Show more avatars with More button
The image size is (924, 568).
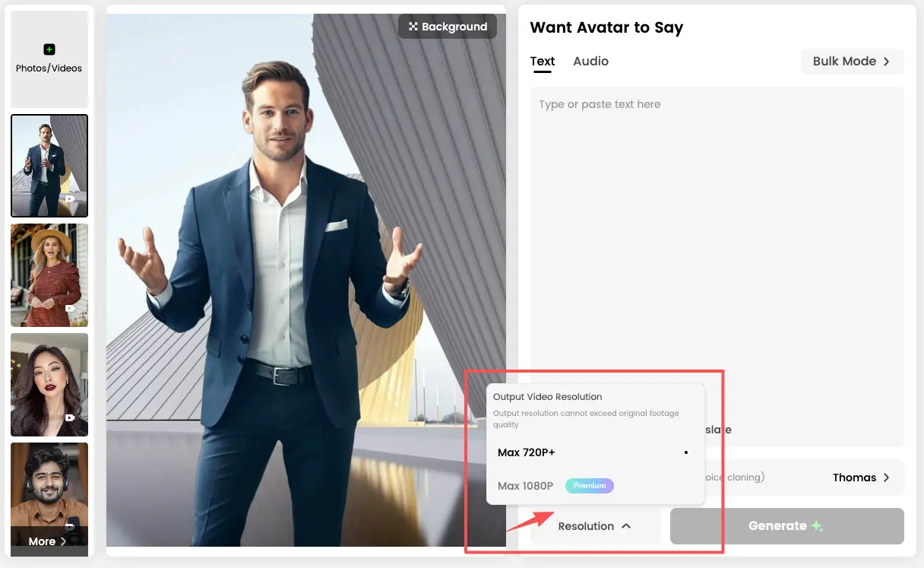pyautogui.click(x=49, y=541)
